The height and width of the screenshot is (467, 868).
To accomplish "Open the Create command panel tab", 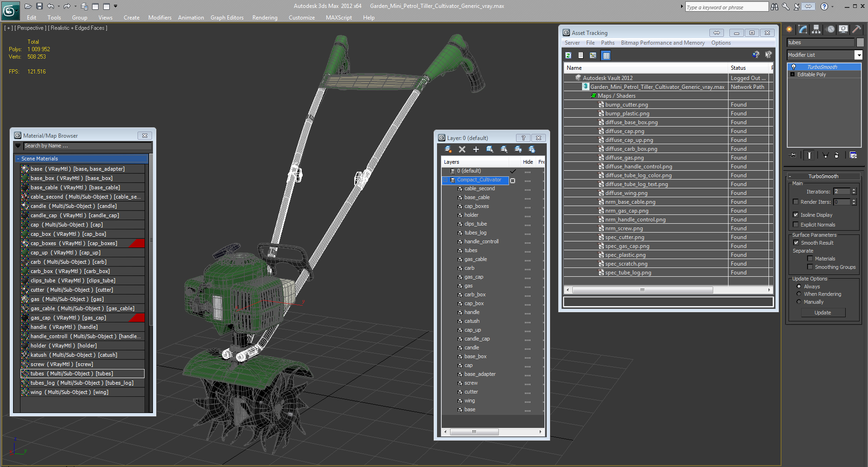I will [x=789, y=29].
